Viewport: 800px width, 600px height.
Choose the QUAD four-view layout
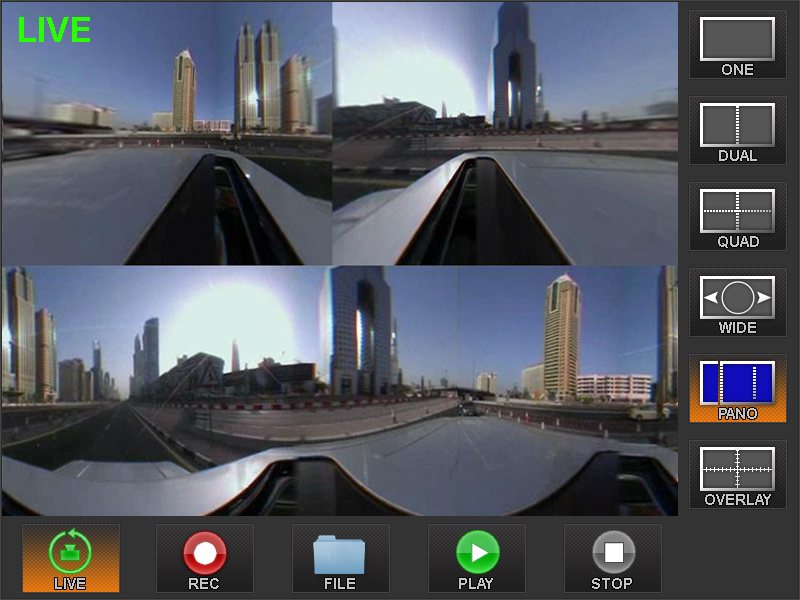coord(737,217)
